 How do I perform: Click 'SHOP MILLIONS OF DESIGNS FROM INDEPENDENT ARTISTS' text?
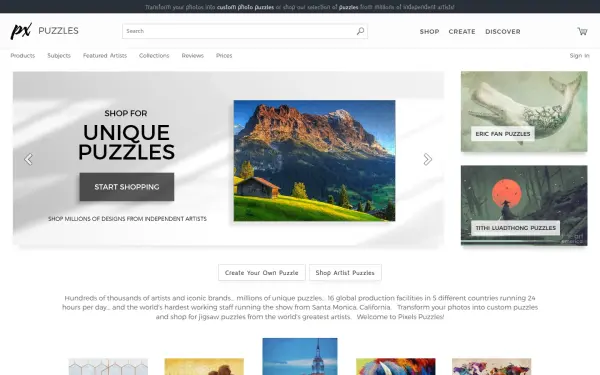coord(127,219)
